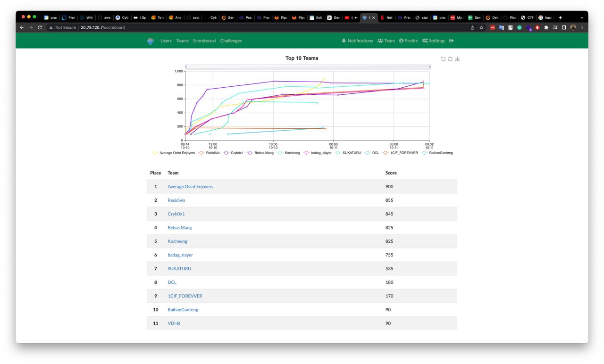Go to Challenges in navbar

coord(231,41)
